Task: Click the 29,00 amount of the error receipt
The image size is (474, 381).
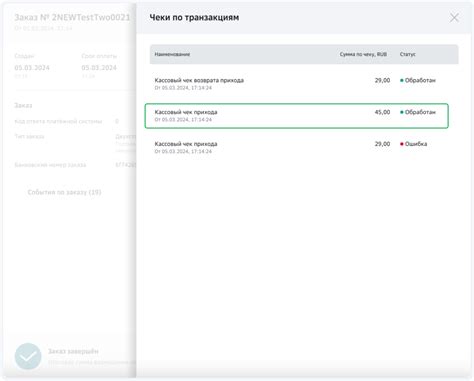Action: tap(382, 144)
